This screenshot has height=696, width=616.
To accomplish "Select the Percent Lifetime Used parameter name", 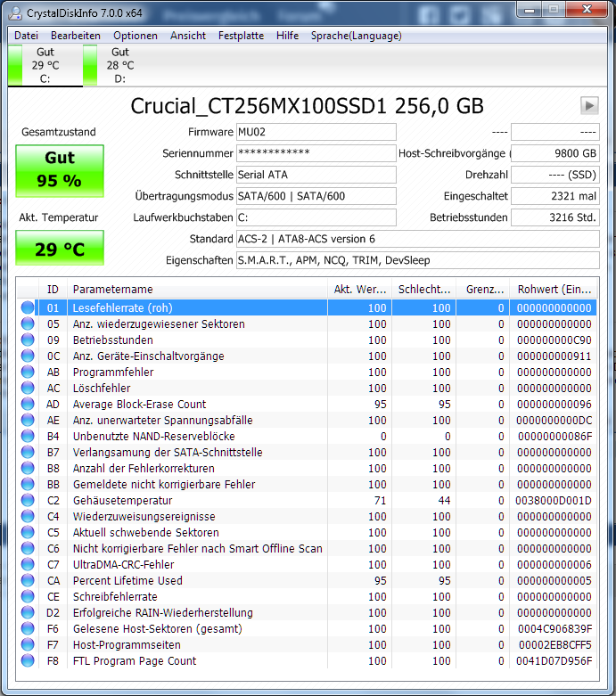I will 127,580.
